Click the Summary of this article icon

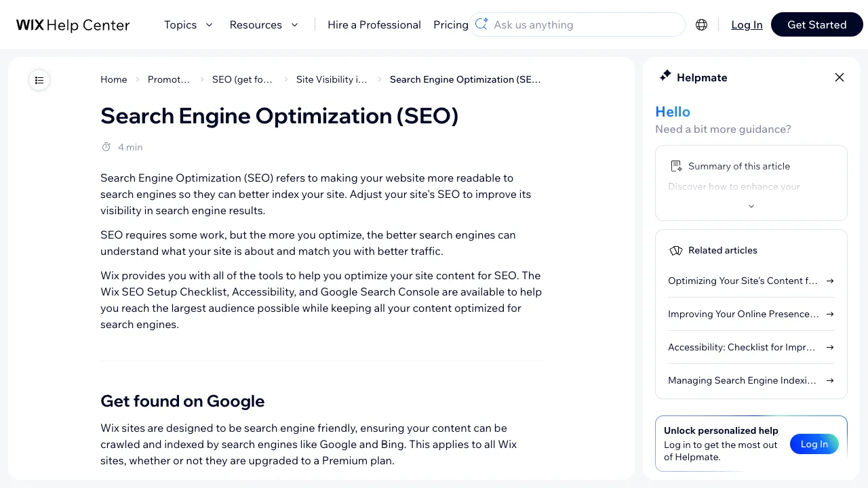[x=676, y=166]
